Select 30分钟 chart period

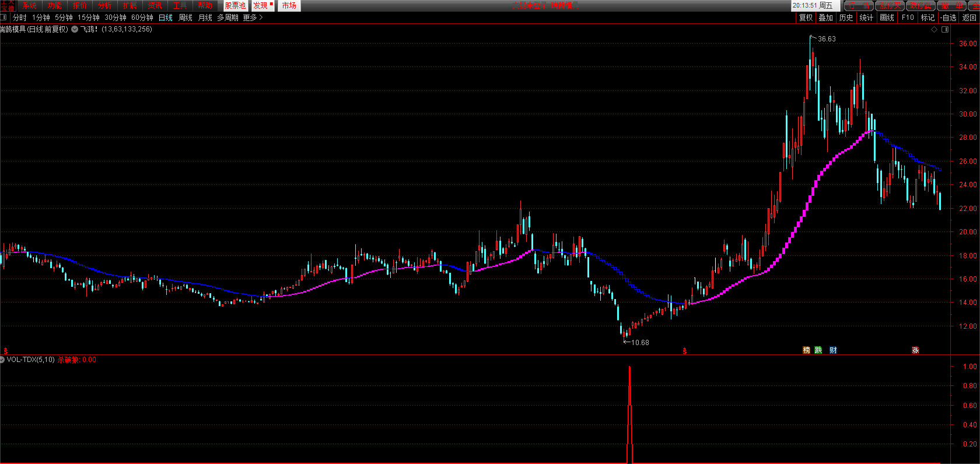116,17
